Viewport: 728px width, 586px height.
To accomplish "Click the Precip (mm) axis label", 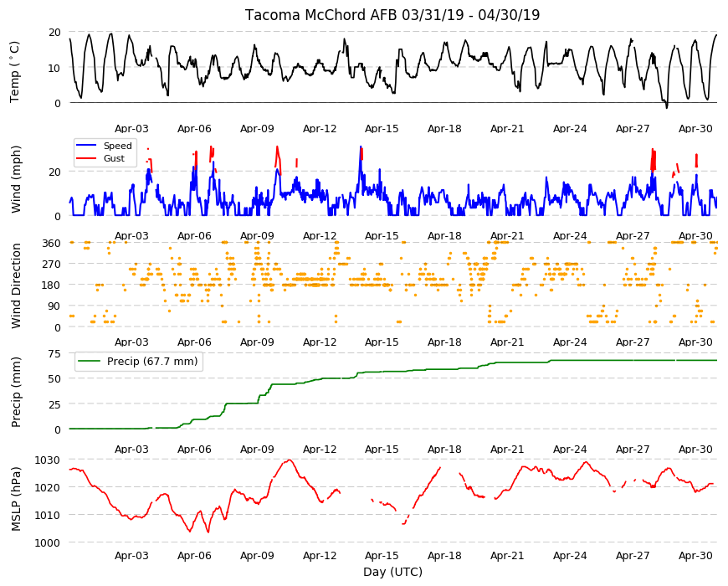I will coord(16,392).
